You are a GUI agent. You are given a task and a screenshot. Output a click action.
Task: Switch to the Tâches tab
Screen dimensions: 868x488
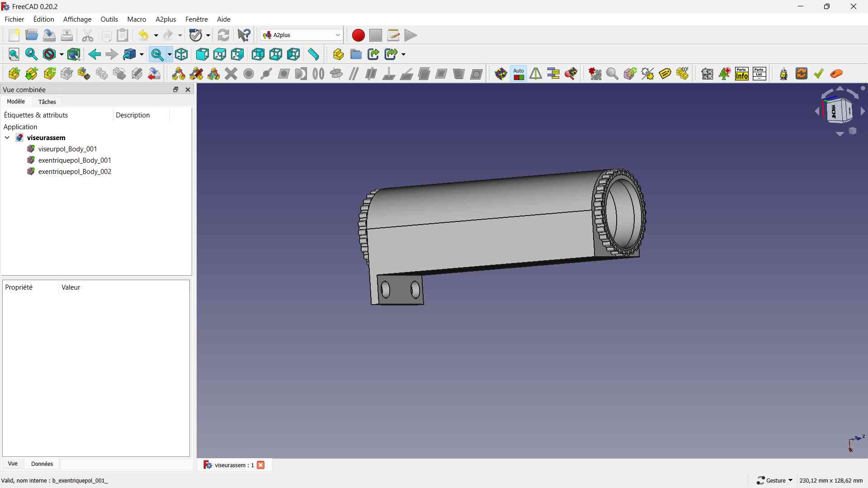click(x=47, y=102)
